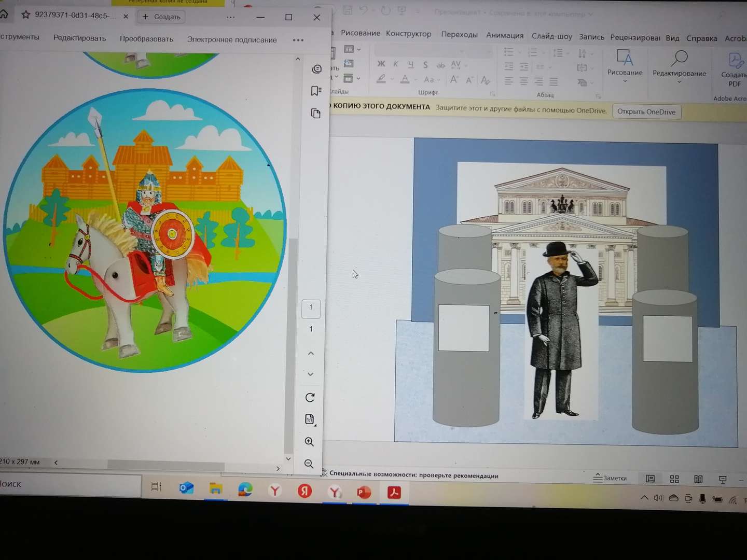Open the font color swatch icon

(x=405, y=79)
